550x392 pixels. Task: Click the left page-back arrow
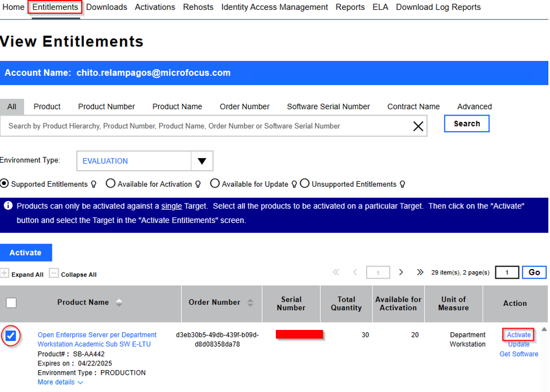point(356,272)
